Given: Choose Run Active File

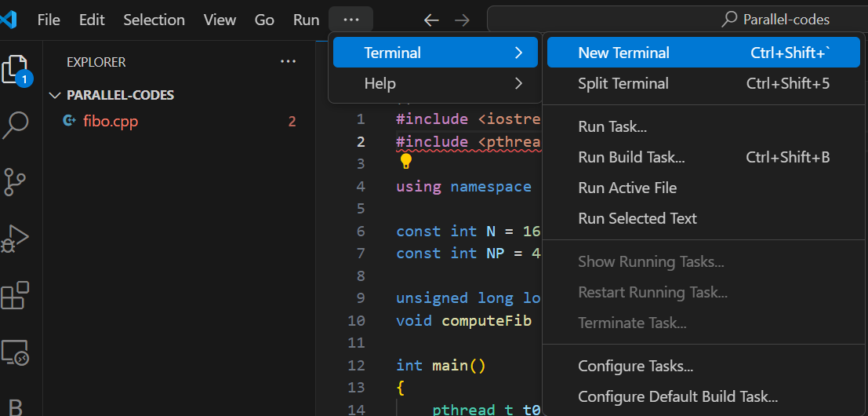Looking at the screenshot, I should [703, 188].
